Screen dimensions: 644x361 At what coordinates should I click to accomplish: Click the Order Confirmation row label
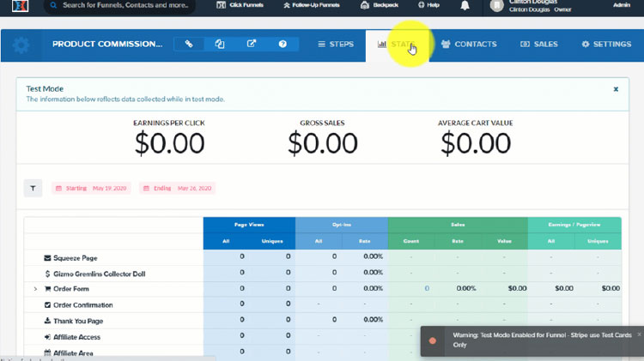click(83, 304)
